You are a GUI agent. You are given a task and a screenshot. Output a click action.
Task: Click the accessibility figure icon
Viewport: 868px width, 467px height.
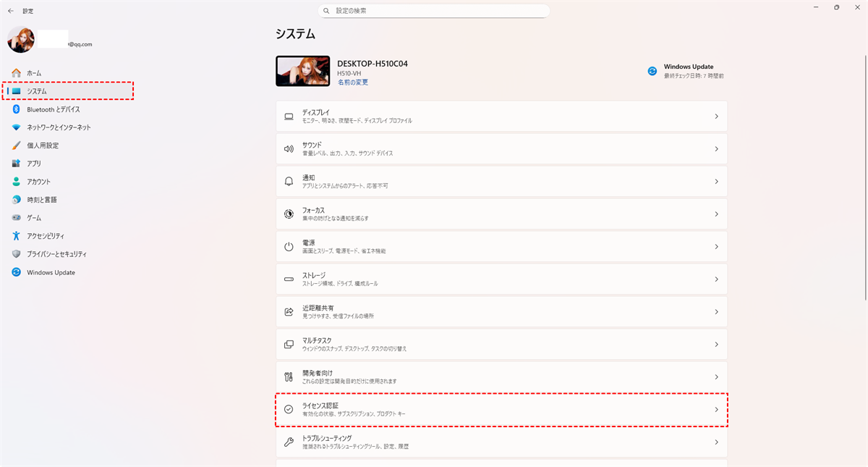(16, 236)
